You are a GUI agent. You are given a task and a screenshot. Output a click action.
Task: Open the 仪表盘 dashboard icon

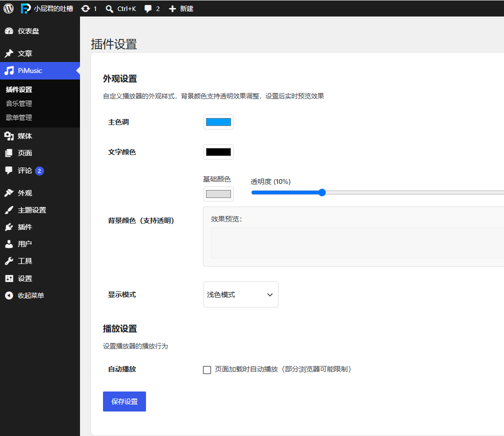coord(9,31)
